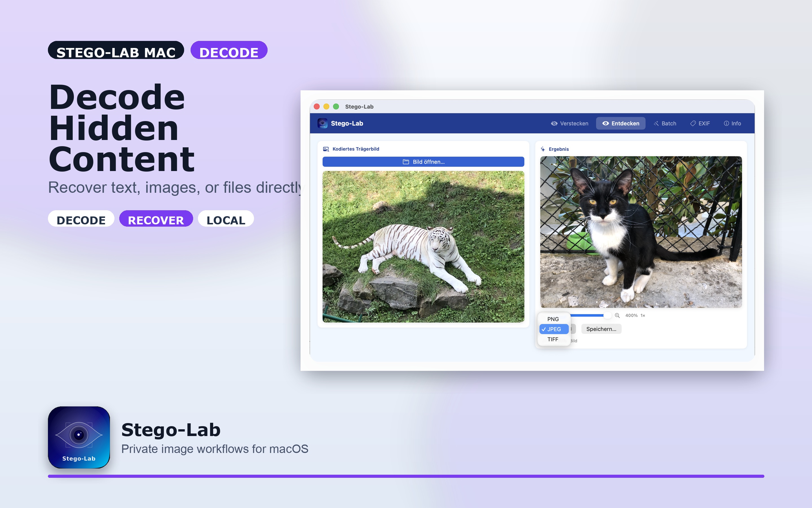Click the 400% zoom value
The height and width of the screenshot is (508, 812).
tap(631, 316)
